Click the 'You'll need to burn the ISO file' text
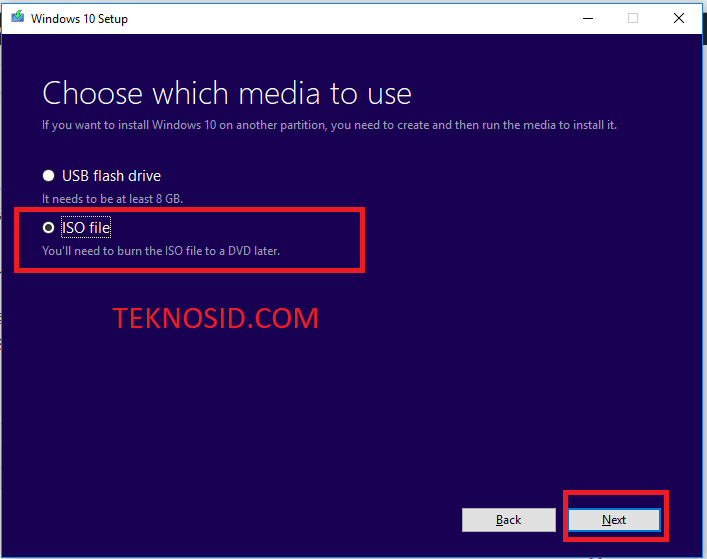The height and width of the screenshot is (559, 707). tap(161, 251)
